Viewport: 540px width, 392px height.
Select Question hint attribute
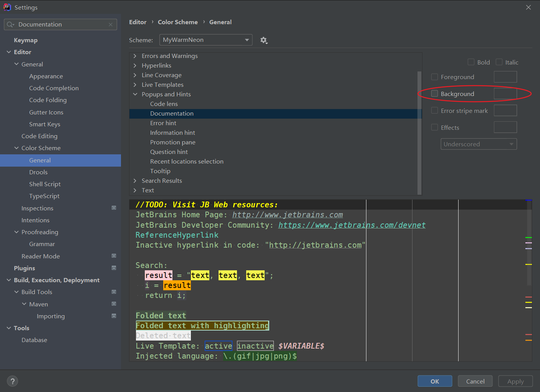169,152
